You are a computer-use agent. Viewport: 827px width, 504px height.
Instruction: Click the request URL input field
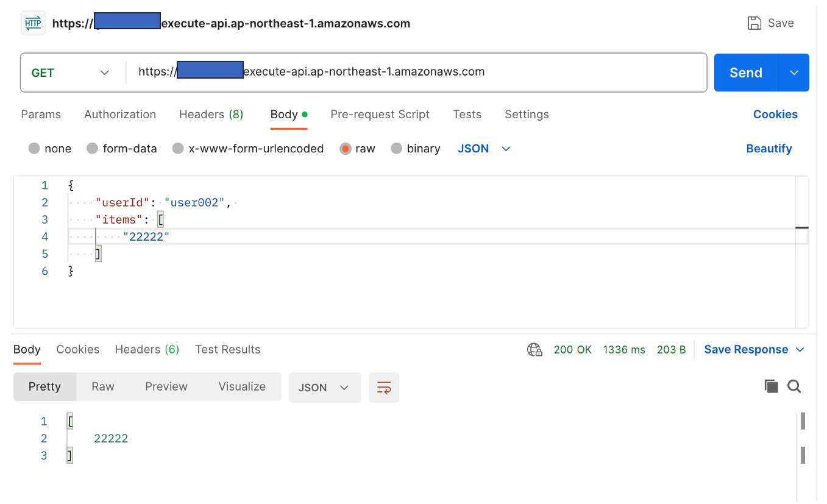[x=414, y=73]
